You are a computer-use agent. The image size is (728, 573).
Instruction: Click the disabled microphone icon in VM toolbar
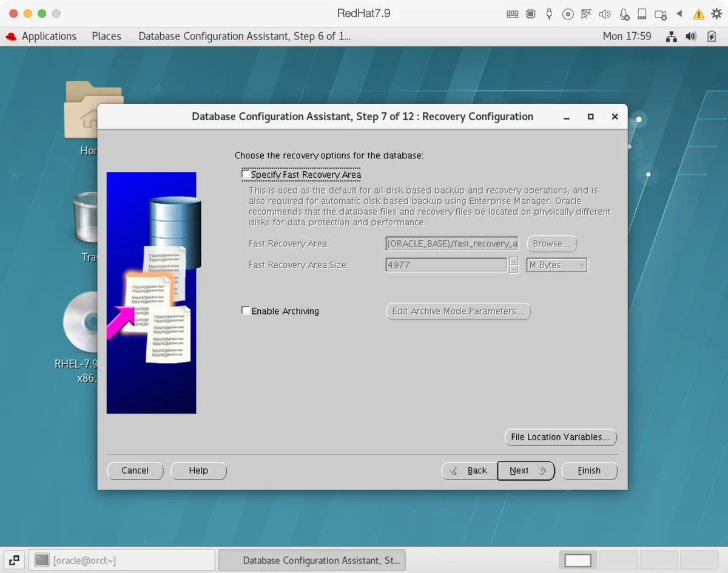tap(624, 13)
